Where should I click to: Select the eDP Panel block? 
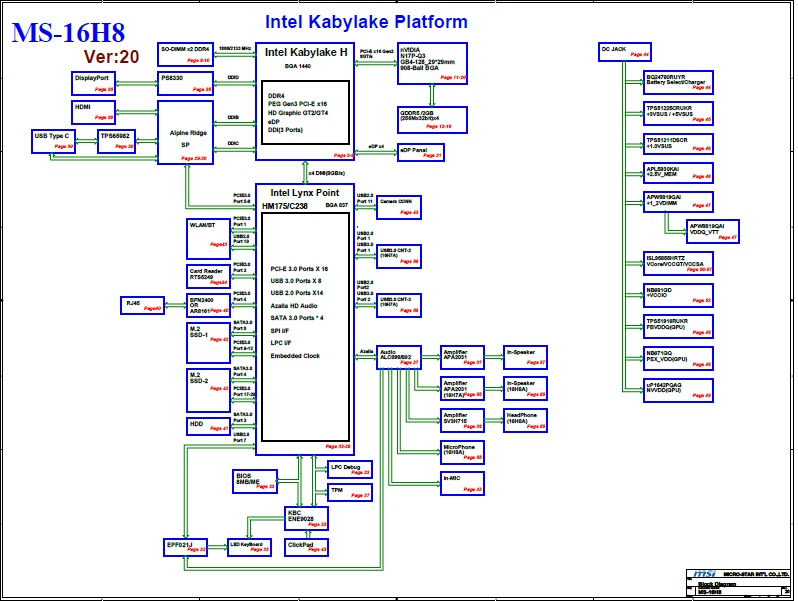click(421, 152)
